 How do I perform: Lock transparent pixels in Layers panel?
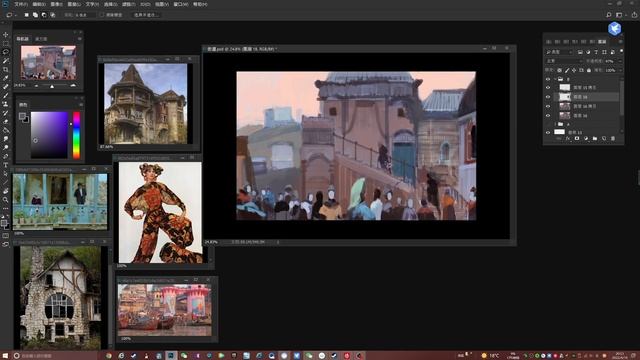tap(560, 70)
